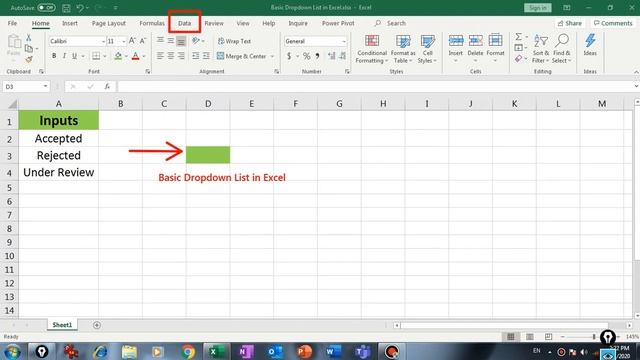640x360 pixels.
Task: Open Chrome from the taskbar
Action: pos(188,351)
